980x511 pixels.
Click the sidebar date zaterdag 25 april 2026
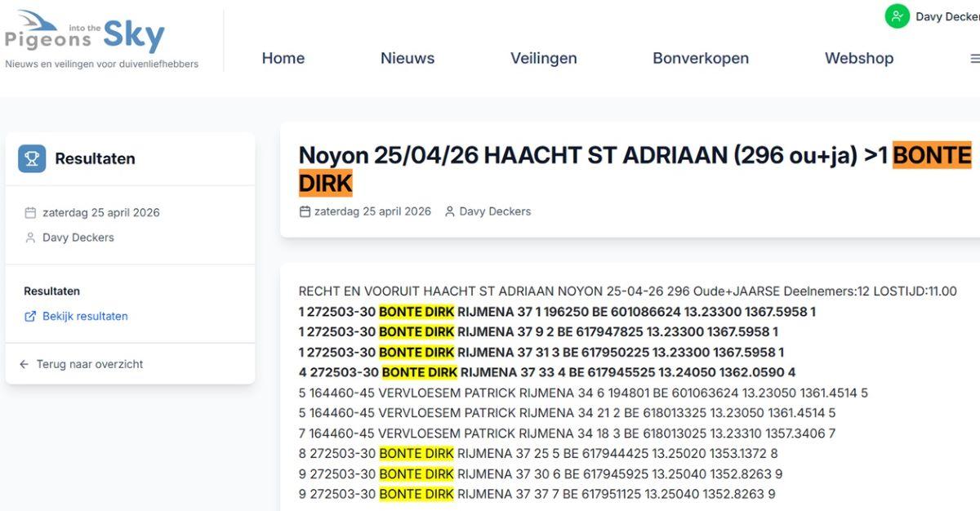[x=101, y=213]
